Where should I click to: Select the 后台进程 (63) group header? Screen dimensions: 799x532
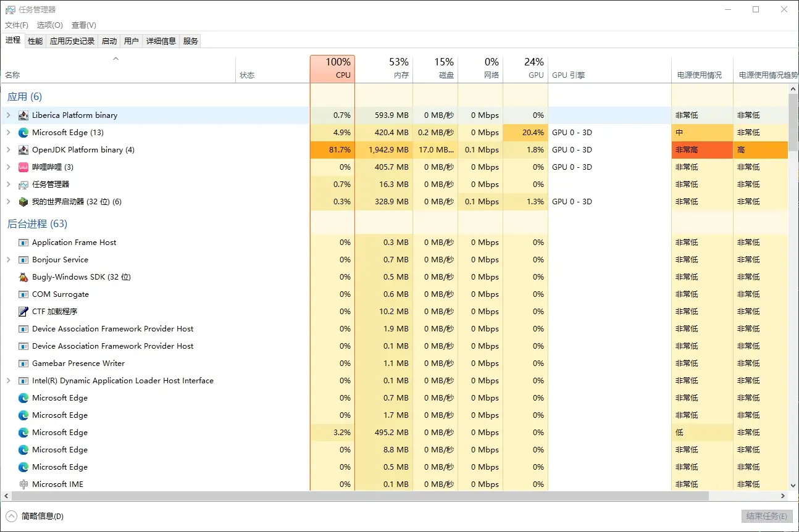37,224
